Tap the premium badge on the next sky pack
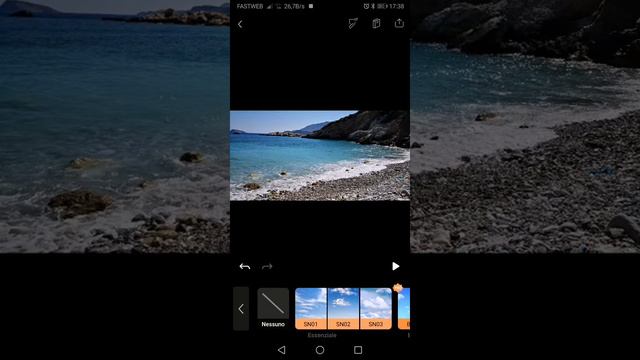The height and width of the screenshot is (360, 640). click(398, 288)
